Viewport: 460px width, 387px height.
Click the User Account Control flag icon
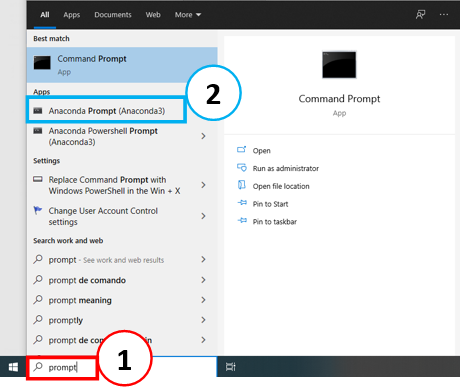click(x=38, y=210)
